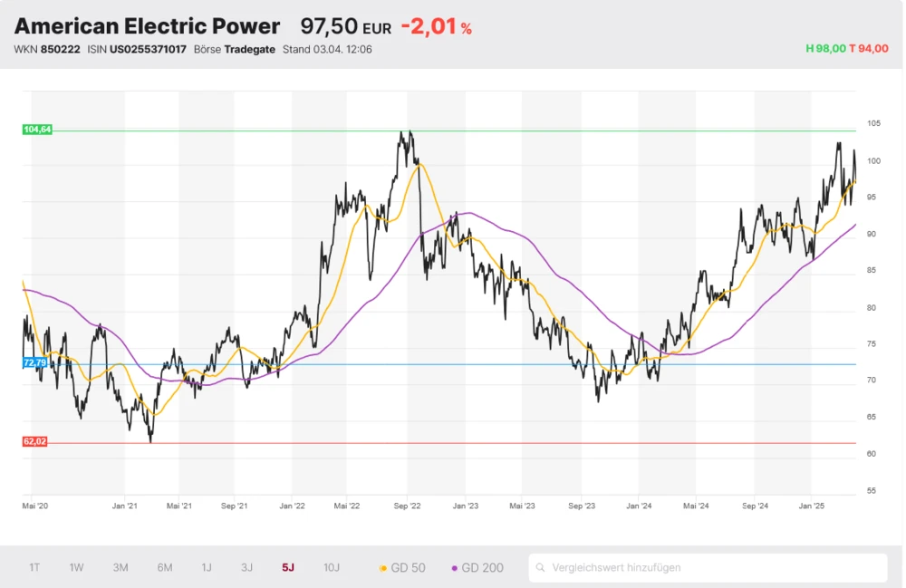Select the 3M period button

pyautogui.click(x=119, y=567)
